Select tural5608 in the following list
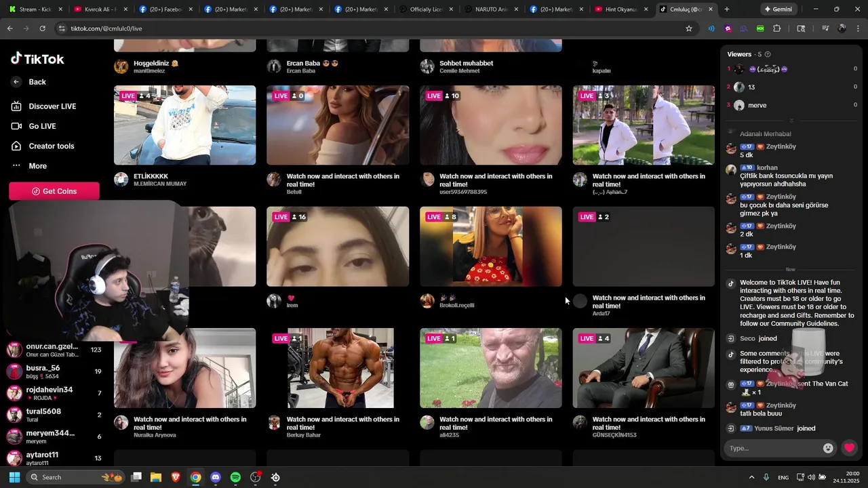 [54, 415]
